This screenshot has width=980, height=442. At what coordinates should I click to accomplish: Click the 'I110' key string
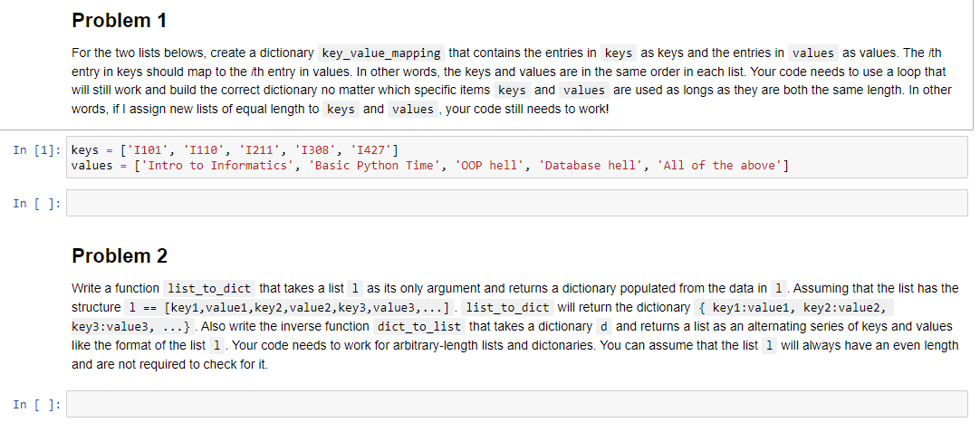(204, 149)
